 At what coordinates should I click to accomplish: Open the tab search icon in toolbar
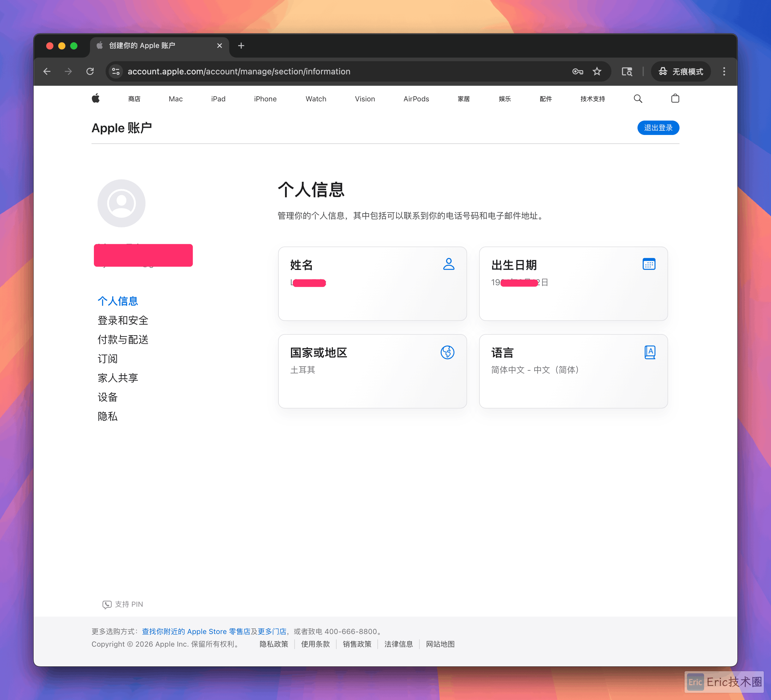coord(627,71)
